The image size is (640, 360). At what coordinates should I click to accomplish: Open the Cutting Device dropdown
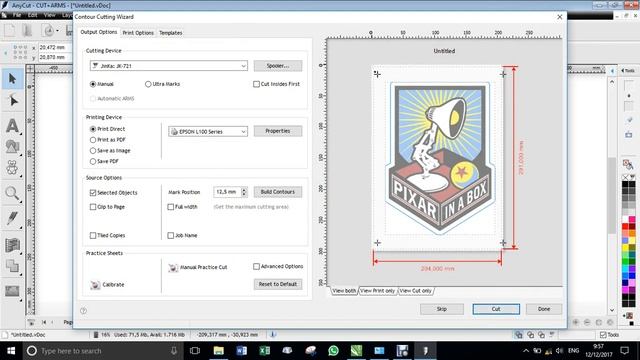coord(169,66)
